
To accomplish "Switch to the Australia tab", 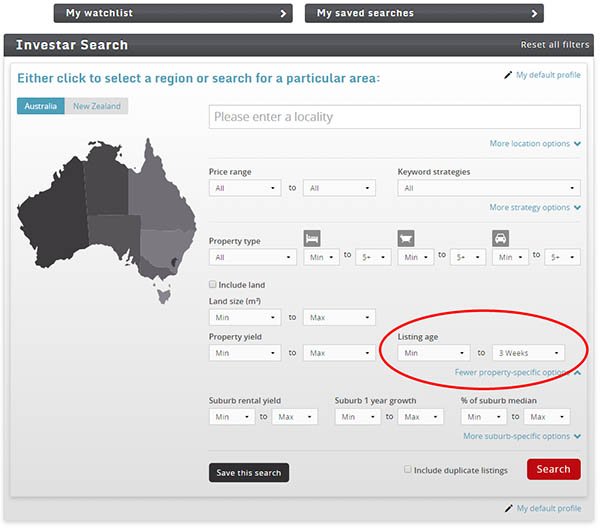I will click(41, 106).
